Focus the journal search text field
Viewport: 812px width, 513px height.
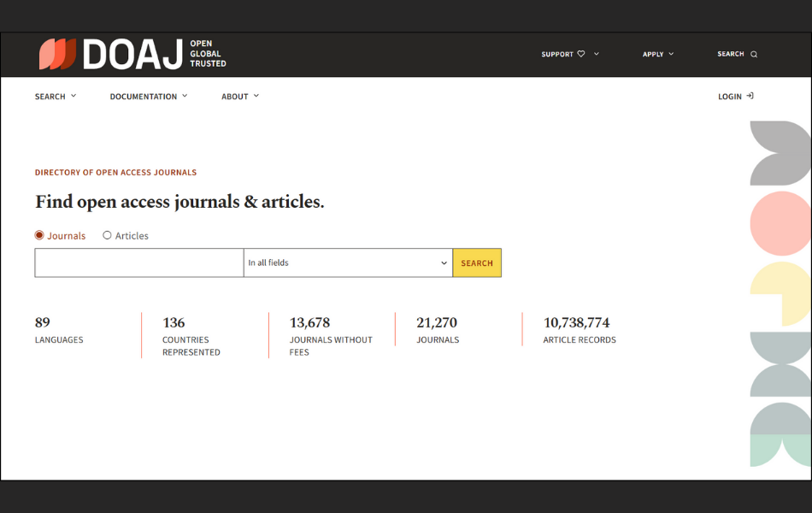[x=139, y=262]
